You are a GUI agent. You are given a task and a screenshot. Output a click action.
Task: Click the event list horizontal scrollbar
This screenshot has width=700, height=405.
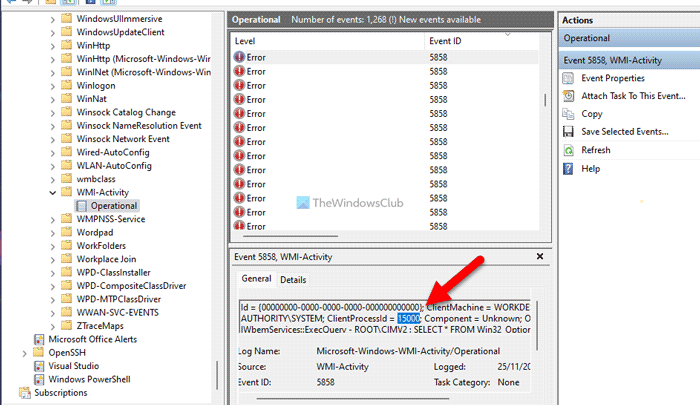[x=290, y=236]
